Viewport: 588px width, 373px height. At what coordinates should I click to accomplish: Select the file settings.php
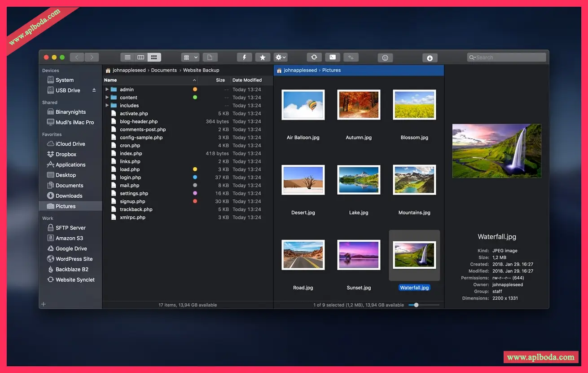pyautogui.click(x=188, y=194)
